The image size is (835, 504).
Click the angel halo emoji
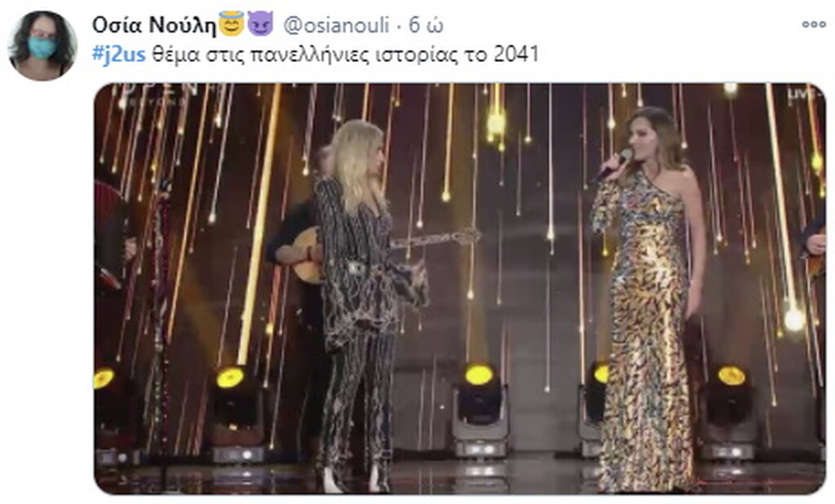tap(231, 24)
